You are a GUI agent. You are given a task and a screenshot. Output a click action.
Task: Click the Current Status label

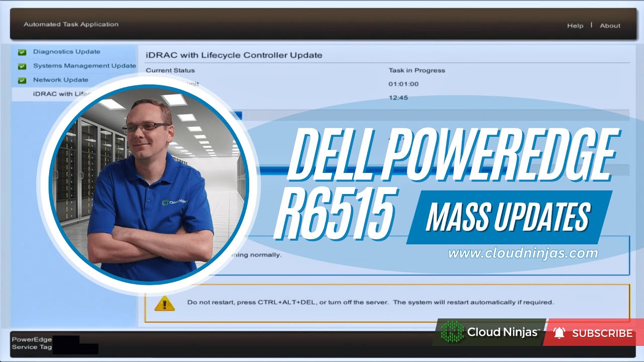coord(170,70)
